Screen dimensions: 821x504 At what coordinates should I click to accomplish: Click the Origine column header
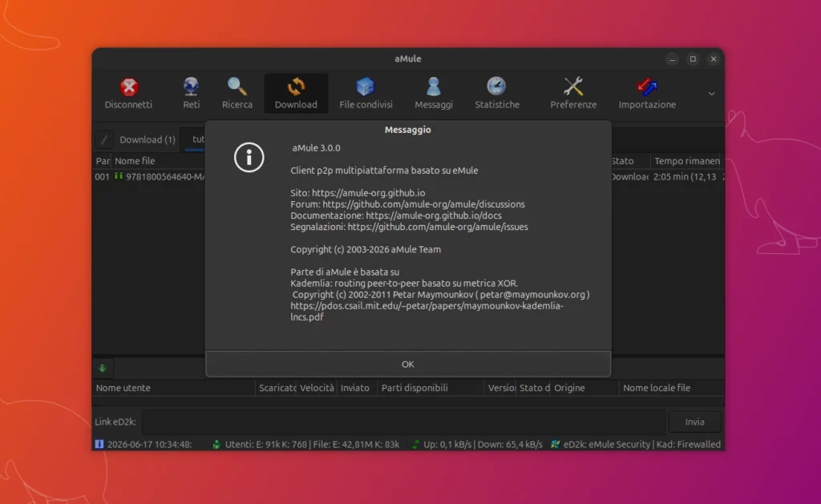click(584, 388)
